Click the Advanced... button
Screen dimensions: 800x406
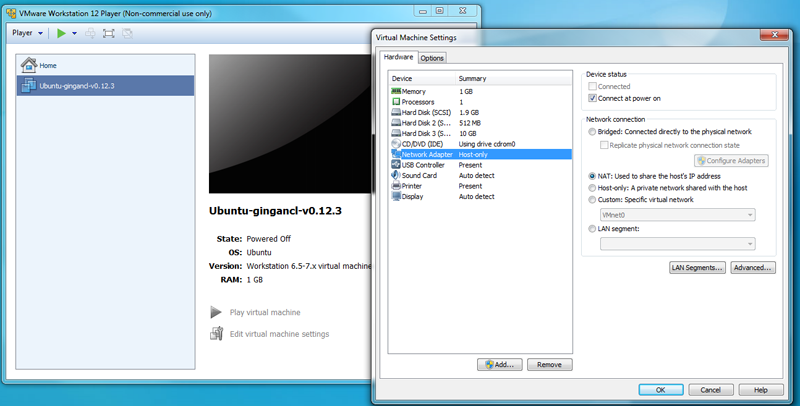click(753, 267)
